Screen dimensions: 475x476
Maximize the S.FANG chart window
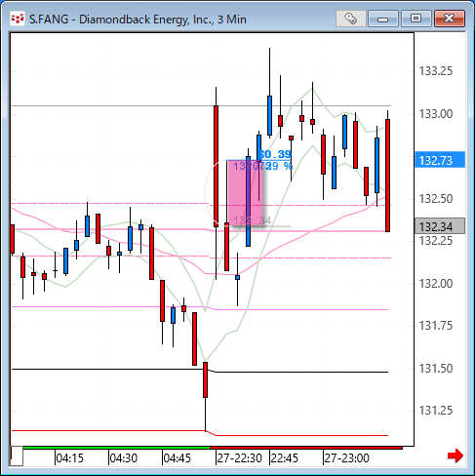416,19
